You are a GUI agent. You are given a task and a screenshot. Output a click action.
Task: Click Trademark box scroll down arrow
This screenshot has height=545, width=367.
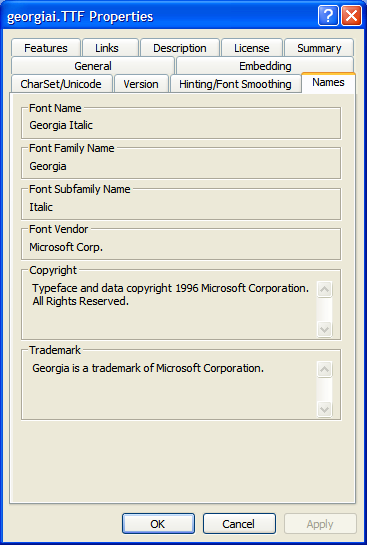(325, 409)
